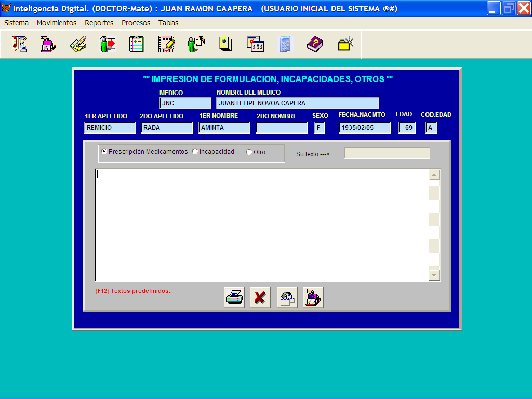532x399 pixels.
Task: Click the scroll up arrow of the text area
Action: point(434,175)
